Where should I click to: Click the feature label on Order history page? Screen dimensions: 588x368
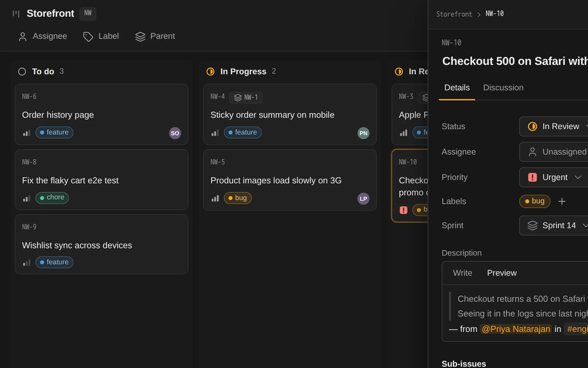pos(54,132)
